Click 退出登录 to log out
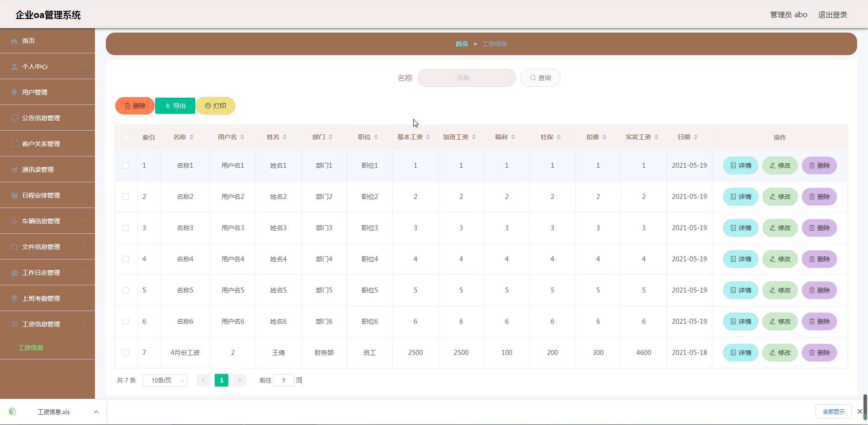This screenshot has width=868, height=425. click(832, 14)
